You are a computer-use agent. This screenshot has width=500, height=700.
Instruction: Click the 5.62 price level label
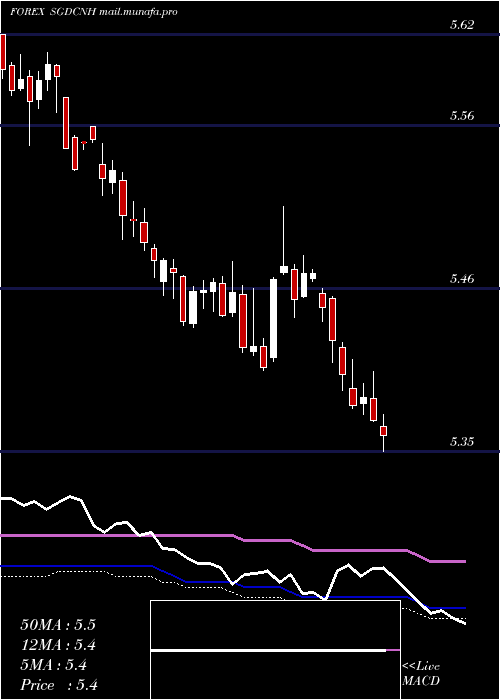point(462,25)
